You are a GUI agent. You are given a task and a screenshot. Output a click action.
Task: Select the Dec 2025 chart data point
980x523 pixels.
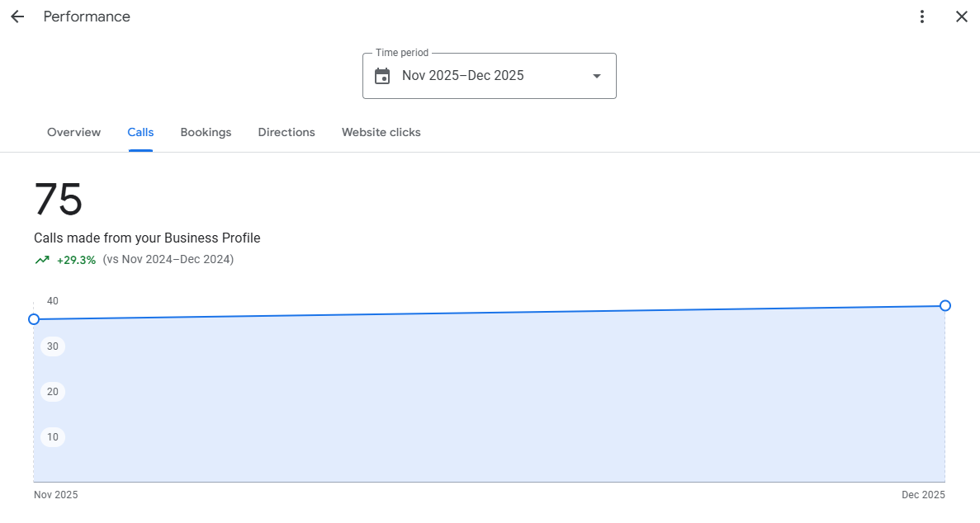(945, 306)
